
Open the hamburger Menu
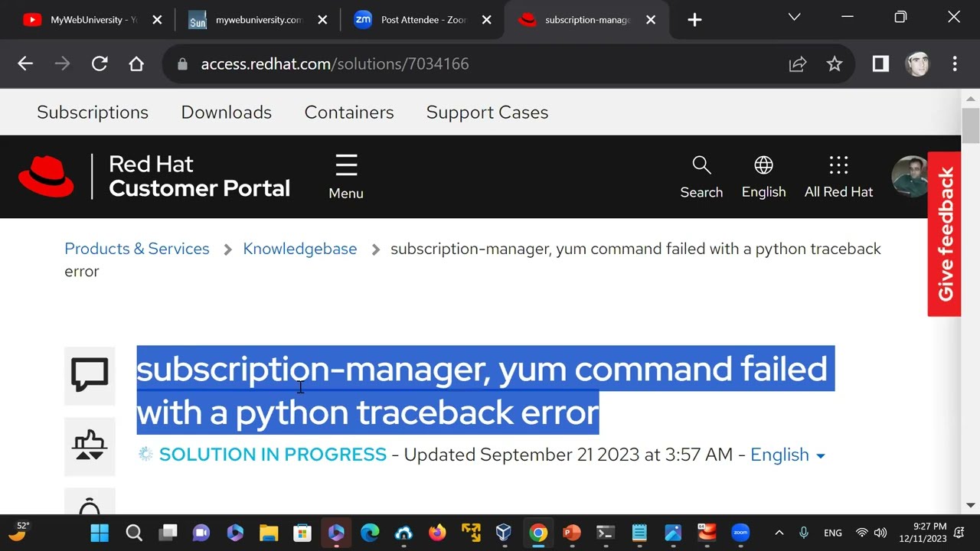point(346,176)
